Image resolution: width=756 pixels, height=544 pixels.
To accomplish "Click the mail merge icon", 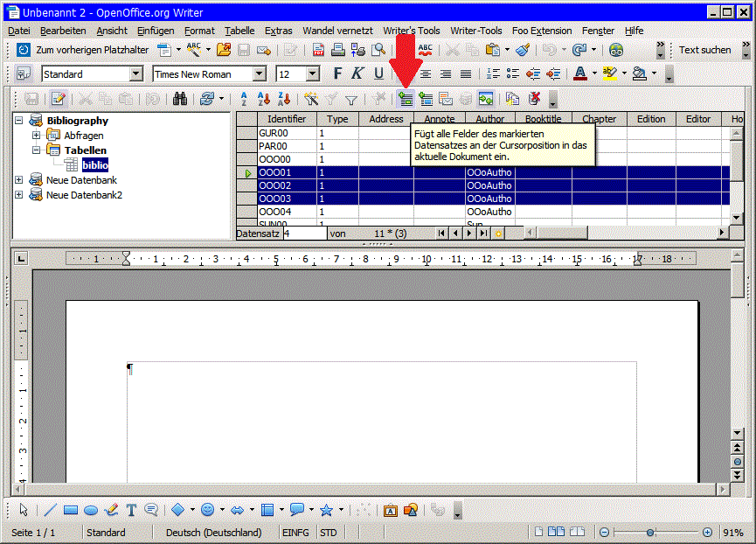I will pyautogui.click(x=446, y=99).
